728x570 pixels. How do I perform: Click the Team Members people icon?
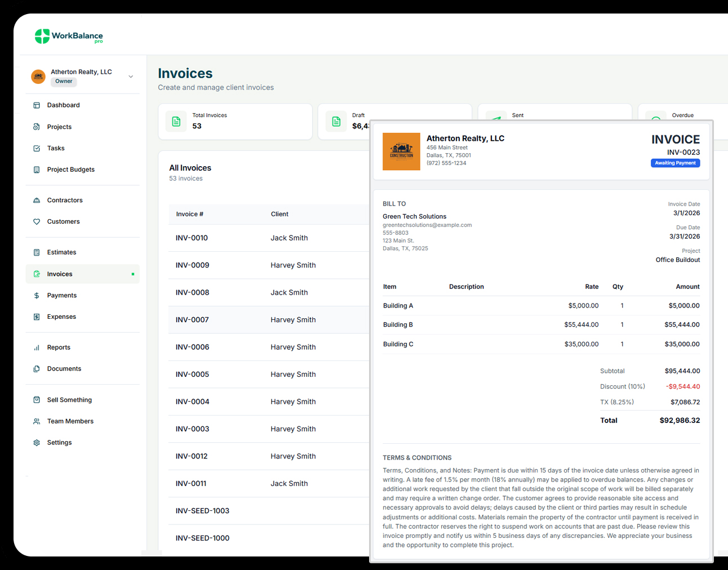tap(37, 421)
